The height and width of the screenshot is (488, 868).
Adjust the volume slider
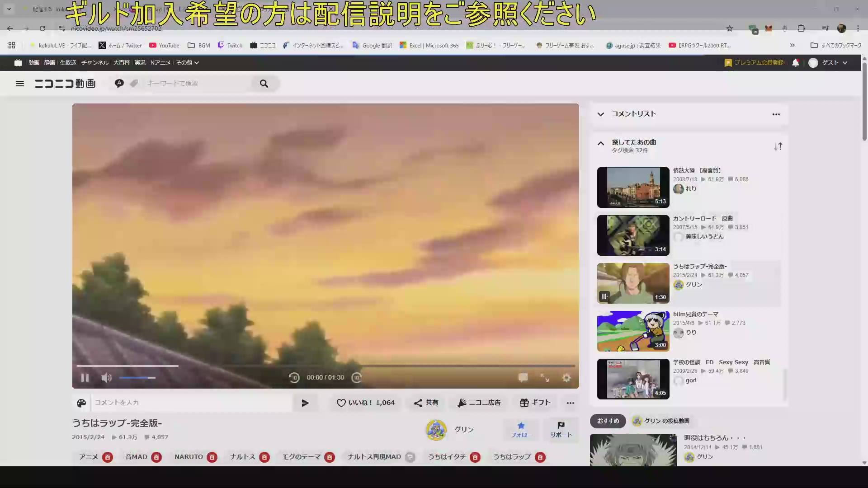point(138,378)
